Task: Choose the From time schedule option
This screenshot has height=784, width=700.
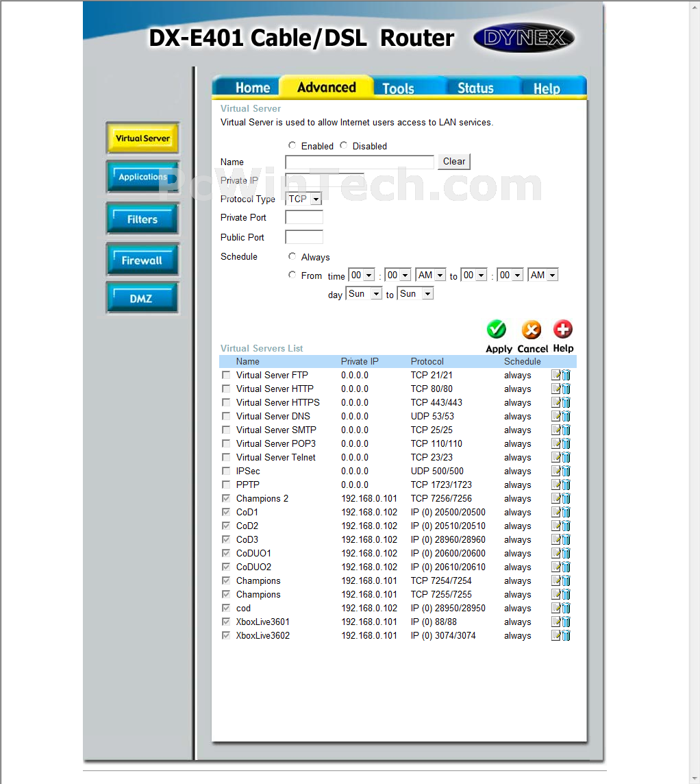Action: click(292, 275)
